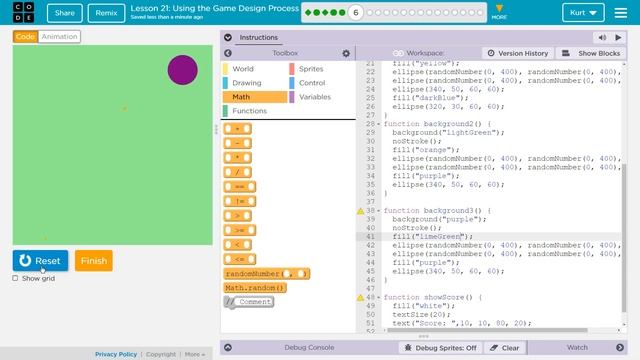Expand the Debug Console arrow
The width and height of the screenshot is (640, 360).
coord(228,347)
